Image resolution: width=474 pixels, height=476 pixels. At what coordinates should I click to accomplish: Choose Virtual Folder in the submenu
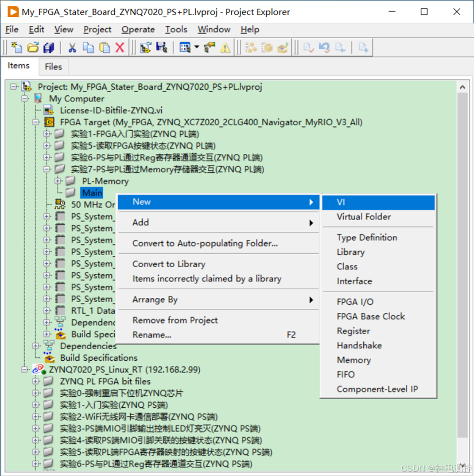378,217
